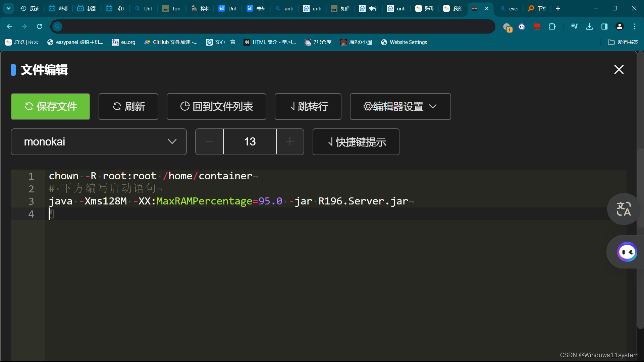644x362 pixels.
Task: Switch to the 哔哩哔哩 tab
Action: (x=58, y=8)
